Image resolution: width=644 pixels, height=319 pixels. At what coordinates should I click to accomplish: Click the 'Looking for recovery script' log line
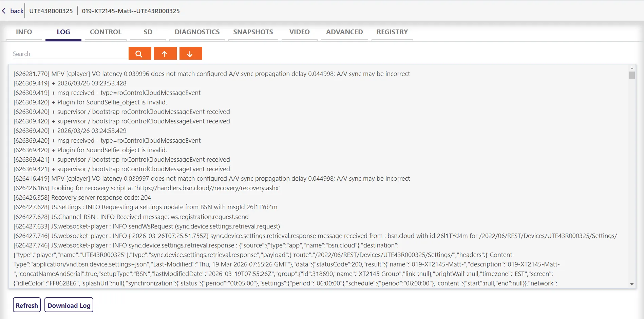(x=147, y=188)
